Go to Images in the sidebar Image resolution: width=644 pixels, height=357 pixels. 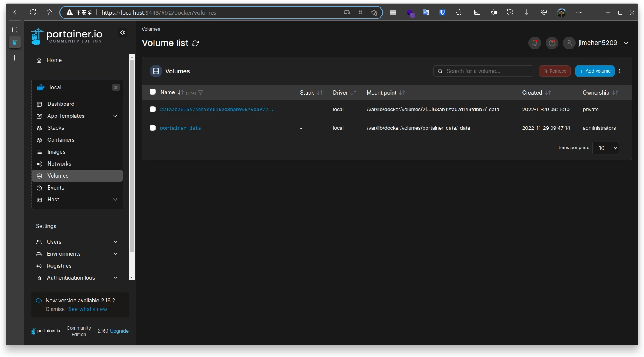click(56, 152)
